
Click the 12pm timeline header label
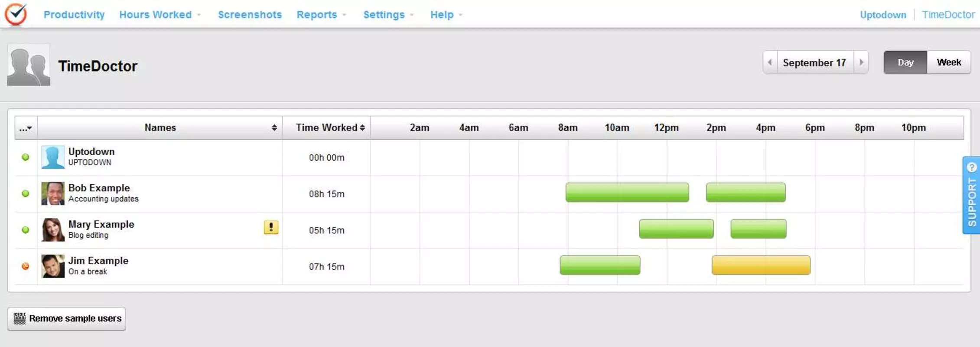[x=667, y=128]
